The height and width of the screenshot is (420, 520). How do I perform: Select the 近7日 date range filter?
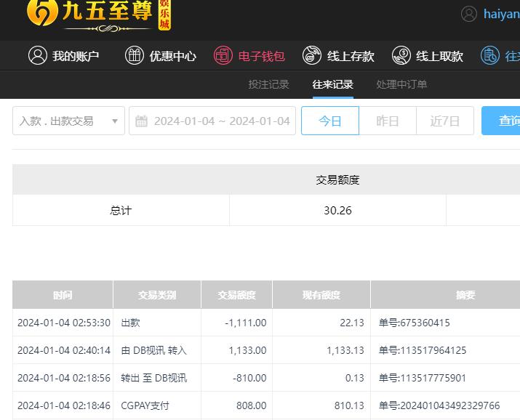(x=445, y=121)
